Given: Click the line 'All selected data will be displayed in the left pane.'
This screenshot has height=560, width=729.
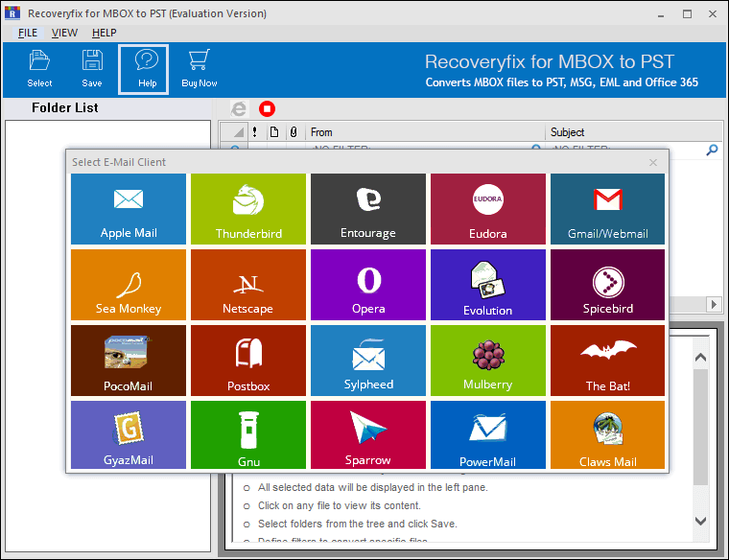Looking at the screenshot, I should (x=373, y=487).
